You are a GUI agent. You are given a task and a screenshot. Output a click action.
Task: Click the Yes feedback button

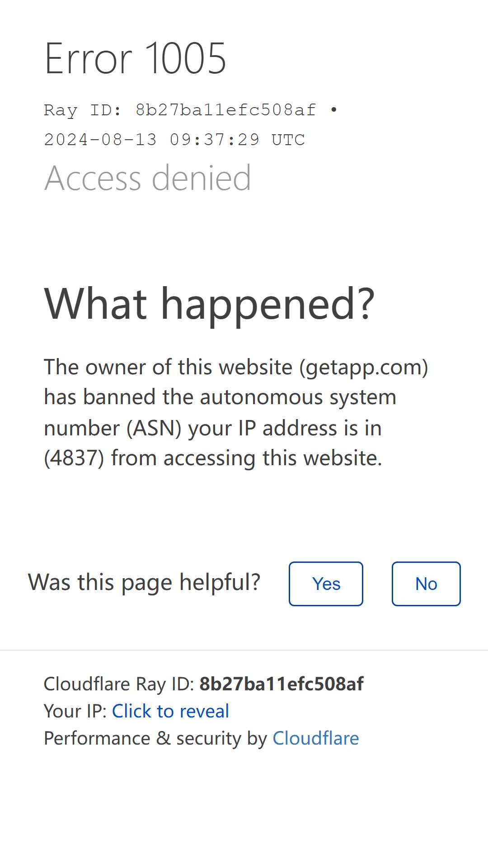pos(326,584)
